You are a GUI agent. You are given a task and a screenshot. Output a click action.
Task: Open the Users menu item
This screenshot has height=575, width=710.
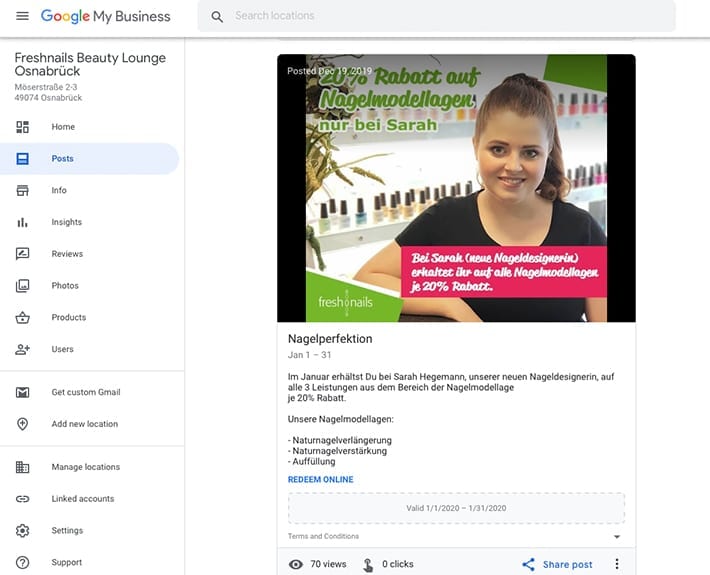pos(89,349)
